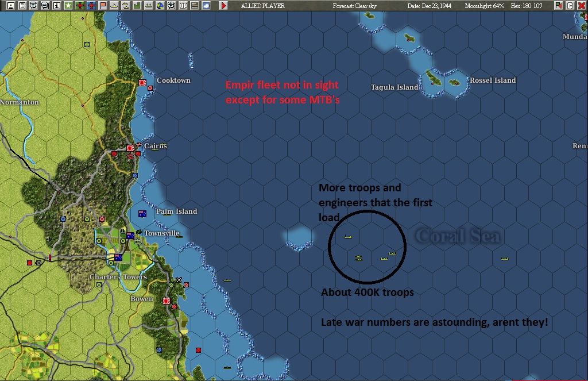Select the Japanese flag base at Bowen
The height and width of the screenshot is (381, 588).
pos(166,301)
